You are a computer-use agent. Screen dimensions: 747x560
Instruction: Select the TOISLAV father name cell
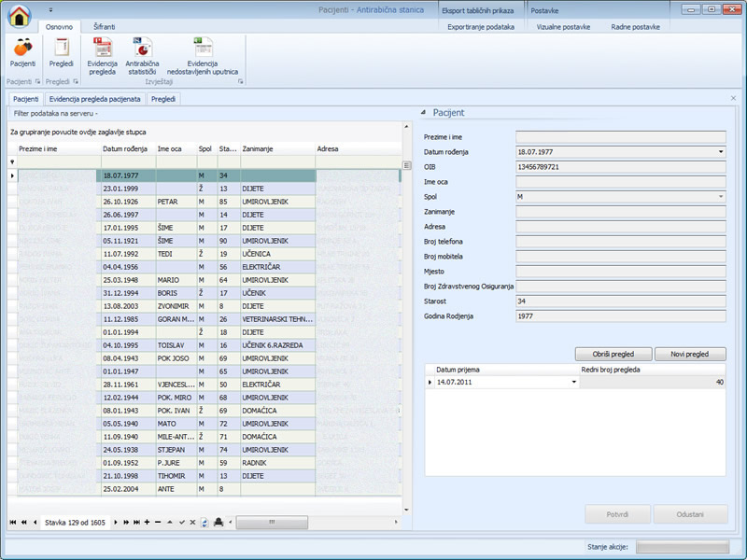(x=176, y=345)
